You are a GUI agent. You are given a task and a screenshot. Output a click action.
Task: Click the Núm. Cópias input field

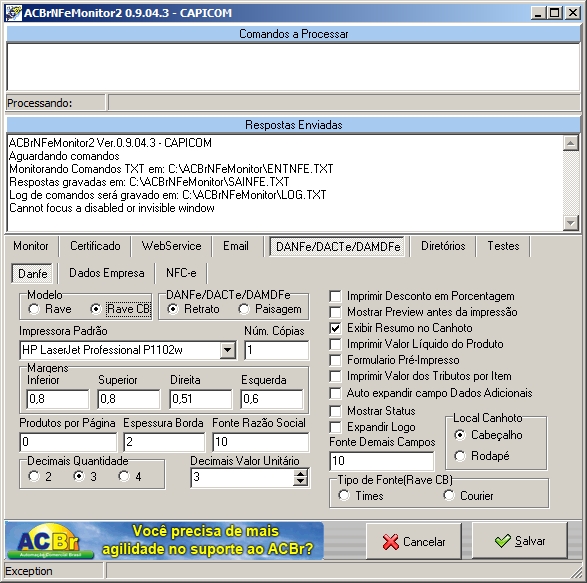[277, 350]
